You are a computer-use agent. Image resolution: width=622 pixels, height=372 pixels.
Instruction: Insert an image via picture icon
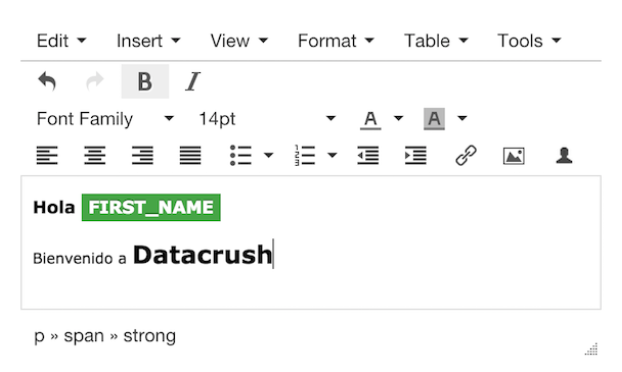coord(514,155)
